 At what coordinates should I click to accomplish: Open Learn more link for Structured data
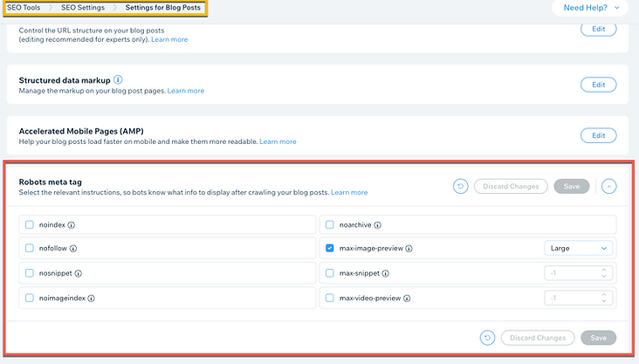186,91
